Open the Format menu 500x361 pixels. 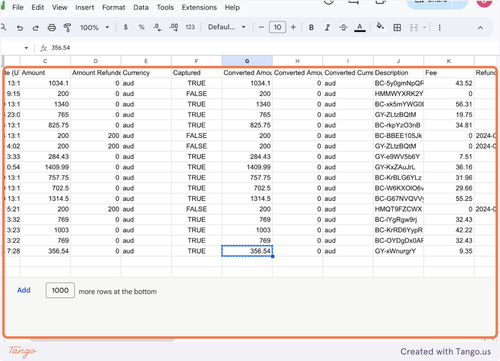[114, 7]
